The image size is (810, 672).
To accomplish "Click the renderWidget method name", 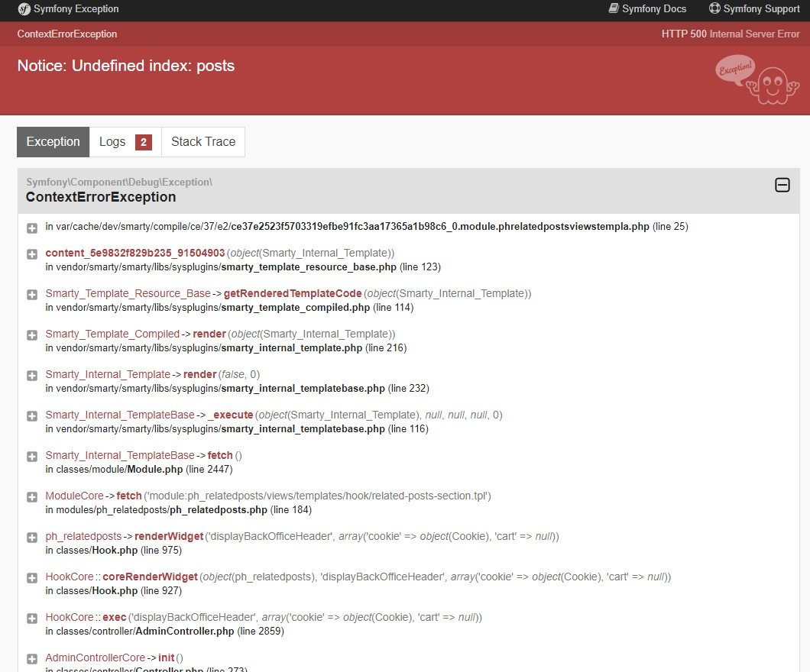I will (169, 536).
